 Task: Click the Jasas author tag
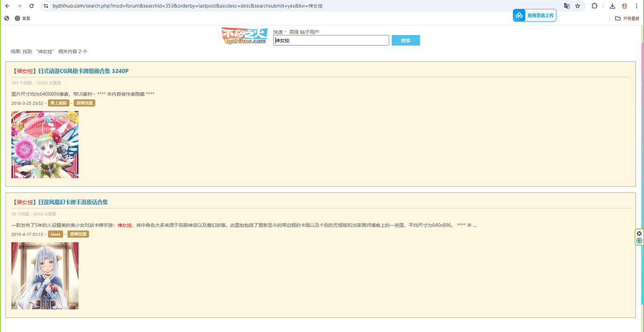56,234
